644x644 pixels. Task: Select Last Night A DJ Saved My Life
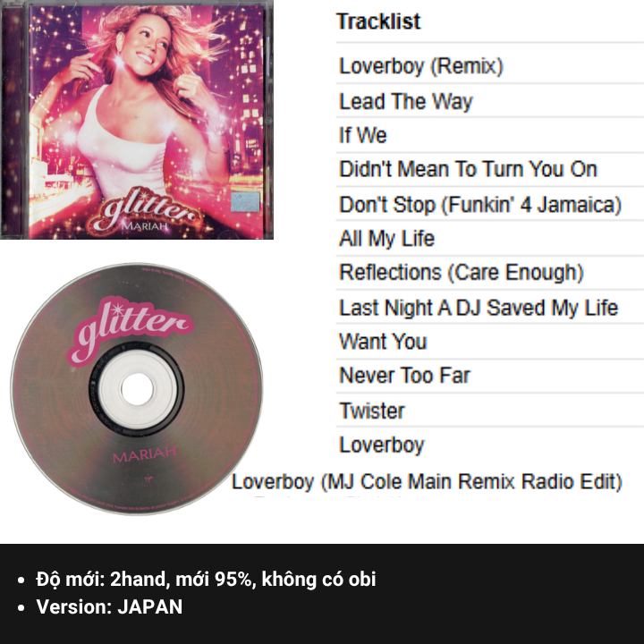479,307
